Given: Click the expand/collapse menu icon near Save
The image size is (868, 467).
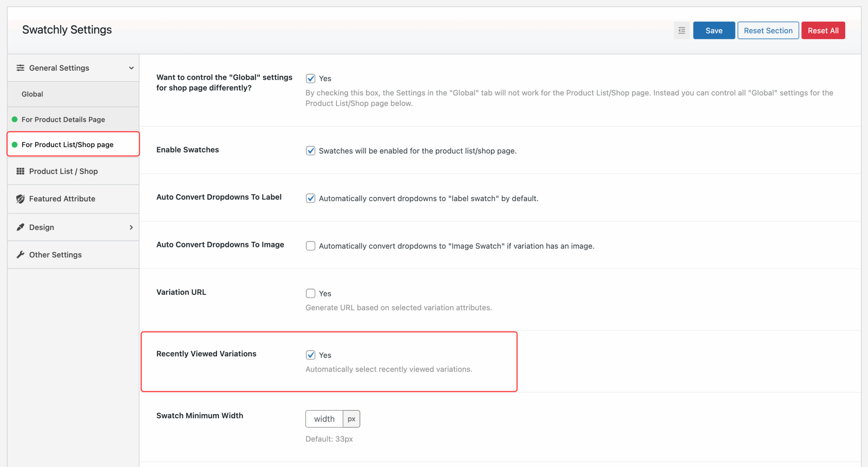Looking at the screenshot, I should coord(682,31).
